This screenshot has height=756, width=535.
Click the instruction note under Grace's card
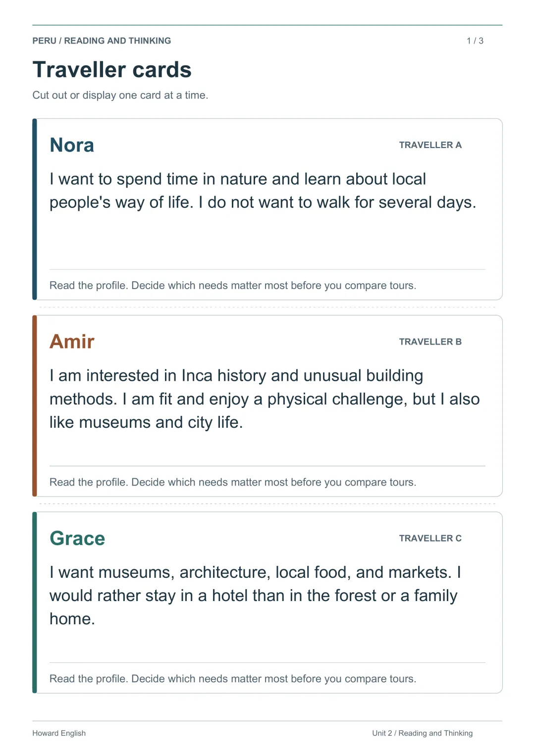click(233, 679)
